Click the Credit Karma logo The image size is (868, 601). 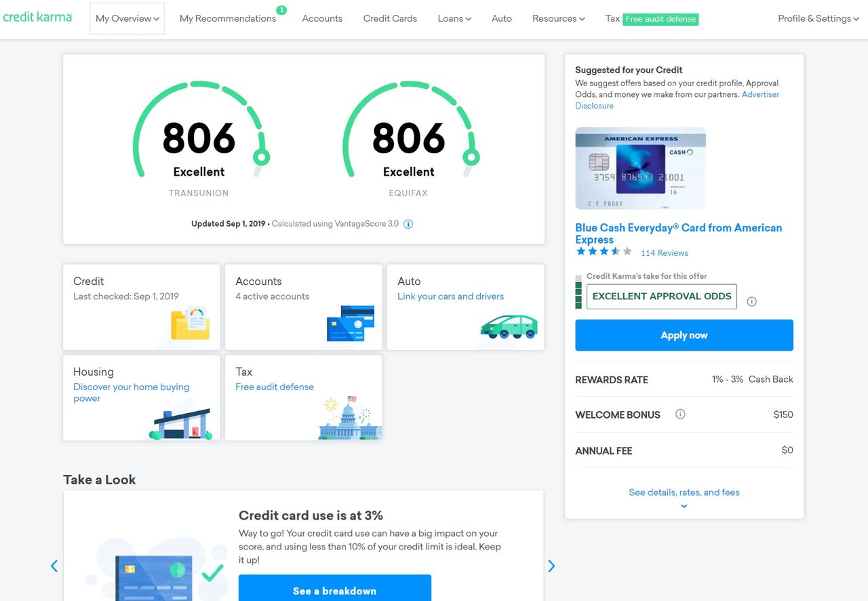pyautogui.click(x=37, y=17)
